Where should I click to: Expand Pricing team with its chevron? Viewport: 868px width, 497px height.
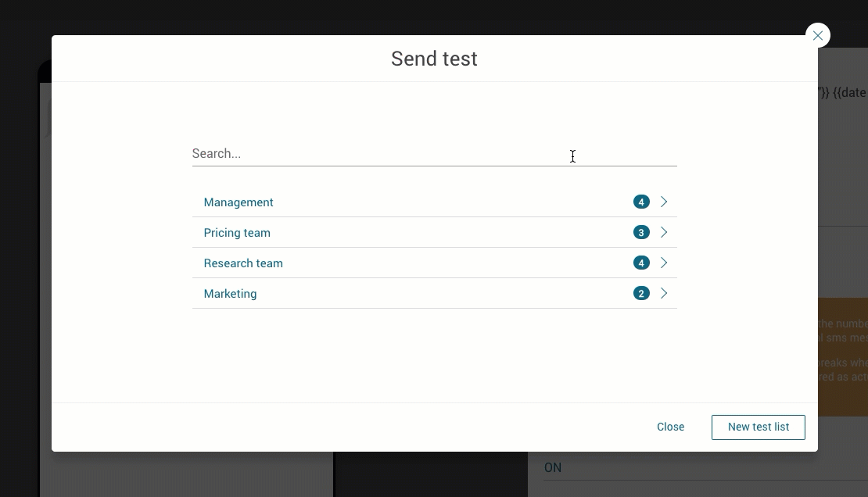coord(664,233)
